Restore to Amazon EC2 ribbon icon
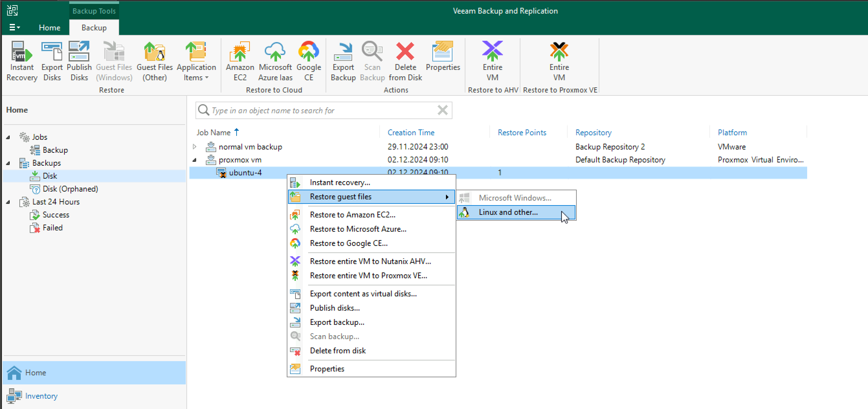 pos(240,61)
